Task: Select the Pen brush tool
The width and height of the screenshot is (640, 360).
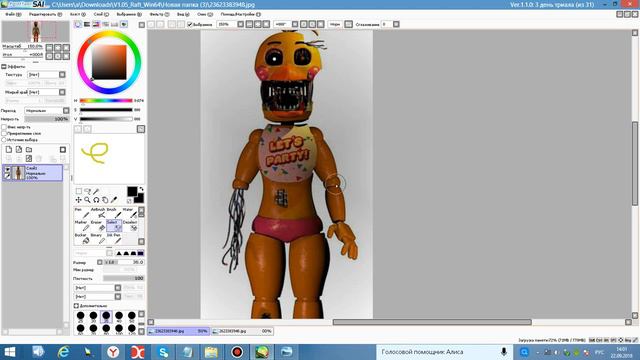Action: (x=81, y=213)
